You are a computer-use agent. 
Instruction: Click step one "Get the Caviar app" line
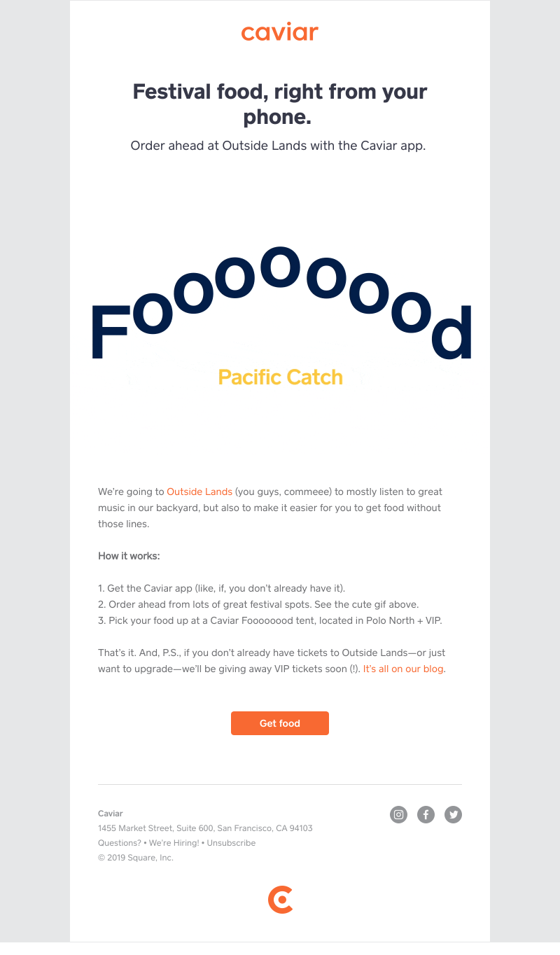click(222, 588)
